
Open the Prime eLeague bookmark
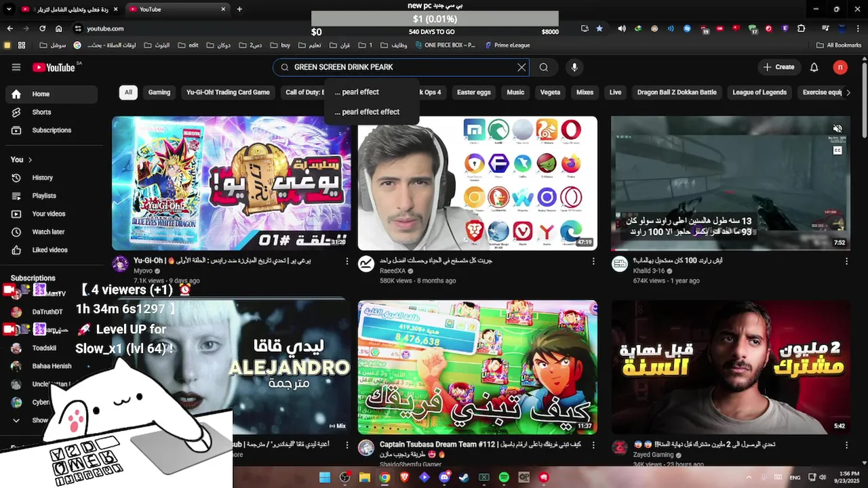point(507,45)
